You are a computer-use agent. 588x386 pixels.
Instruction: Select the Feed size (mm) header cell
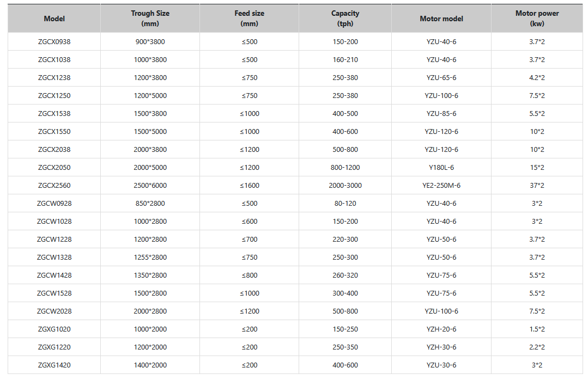tap(249, 19)
